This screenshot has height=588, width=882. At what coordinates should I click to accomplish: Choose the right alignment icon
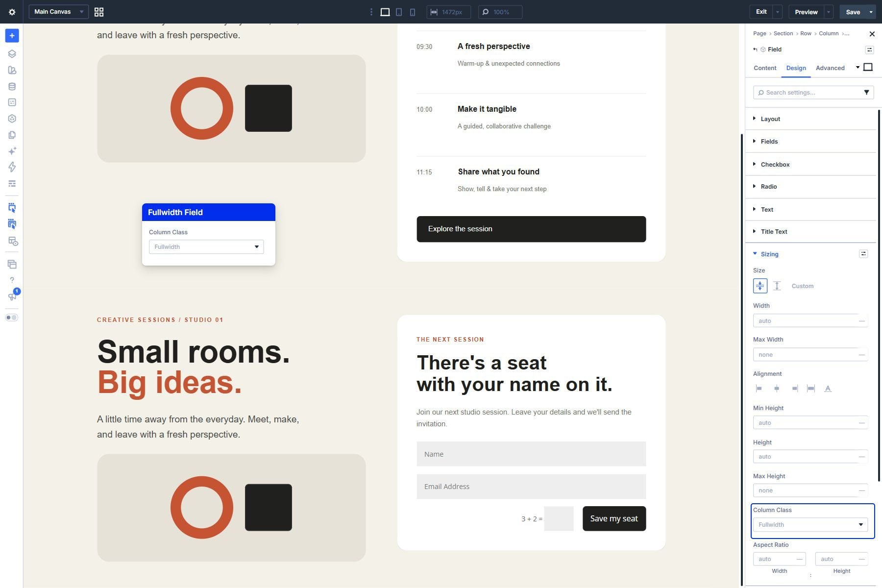point(794,389)
